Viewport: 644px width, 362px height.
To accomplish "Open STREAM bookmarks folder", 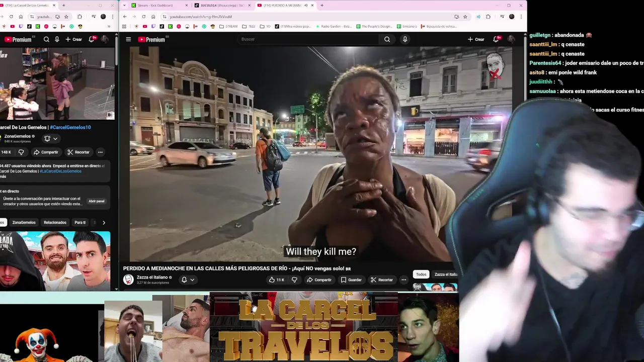I will [x=228, y=26].
